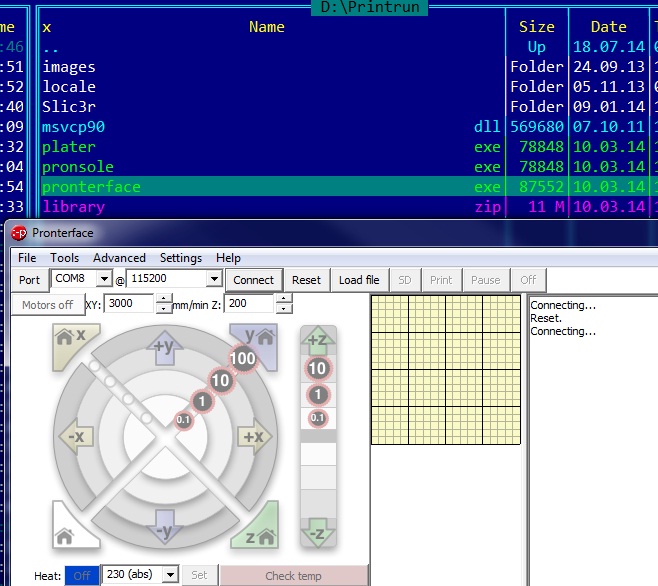
Task: Click the Reset button
Action: 306,280
